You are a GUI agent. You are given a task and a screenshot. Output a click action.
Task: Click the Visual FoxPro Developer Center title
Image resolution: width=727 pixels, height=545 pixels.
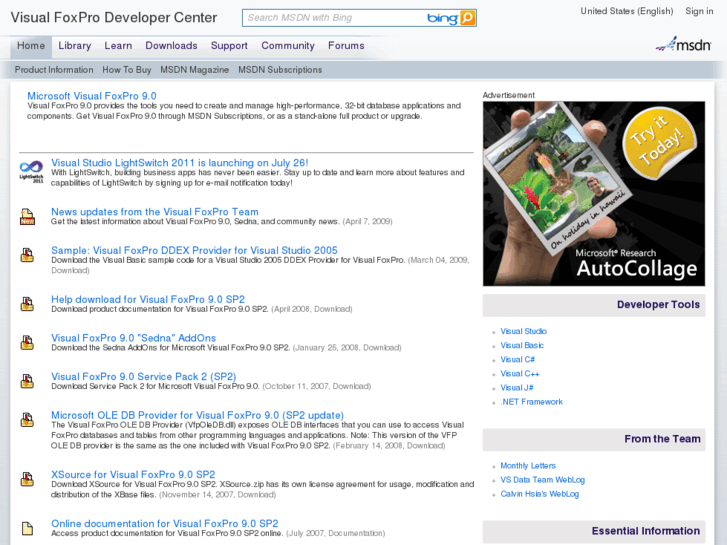click(114, 18)
